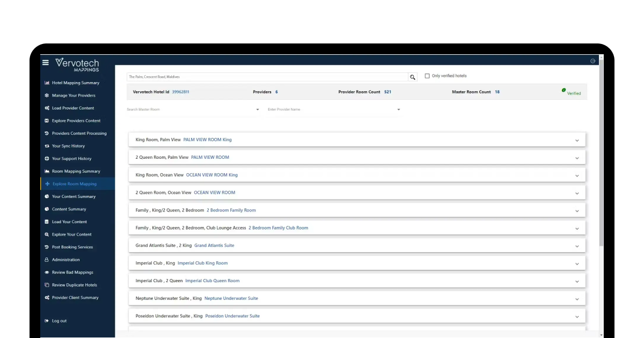The image size is (644, 338).
Task: Expand 2 Queen Room, Ocean View row
Action: tap(357, 193)
